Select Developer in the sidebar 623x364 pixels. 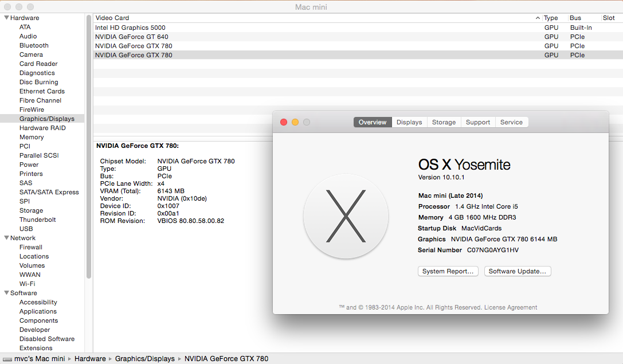[x=34, y=330]
